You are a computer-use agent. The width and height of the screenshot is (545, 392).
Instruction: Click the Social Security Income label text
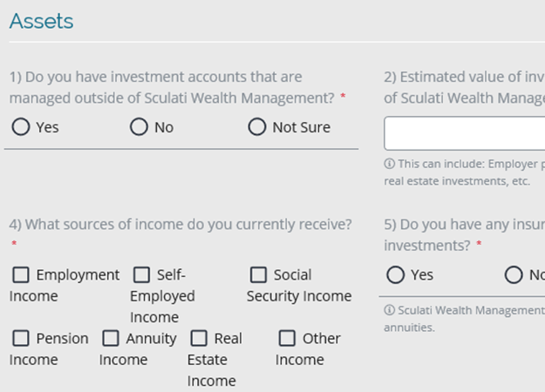pos(299,286)
